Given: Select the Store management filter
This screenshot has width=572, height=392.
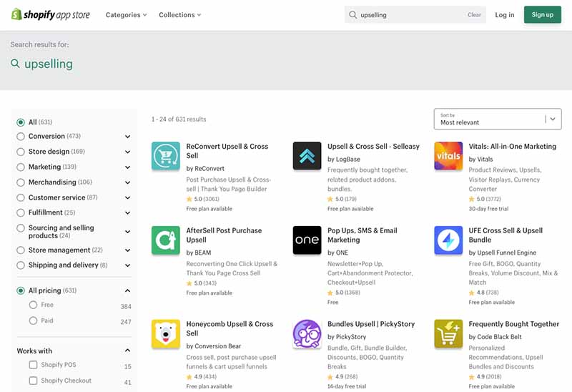Looking at the screenshot, I should [21, 250].
